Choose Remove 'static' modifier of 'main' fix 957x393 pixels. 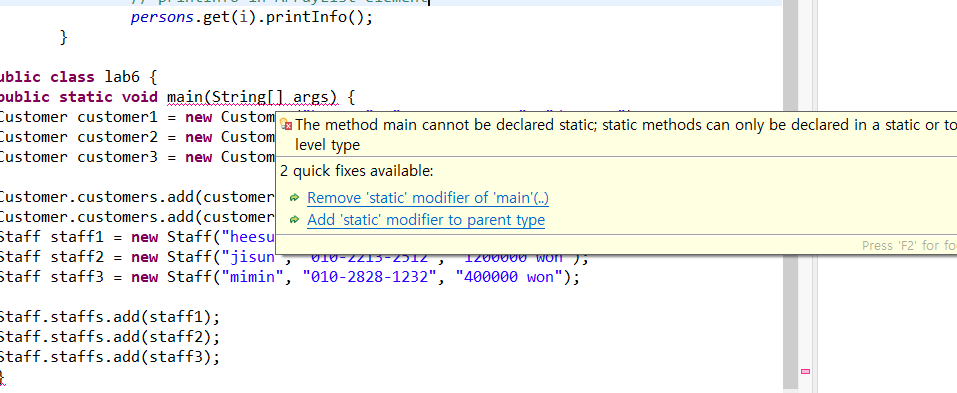tap(428, 198)
